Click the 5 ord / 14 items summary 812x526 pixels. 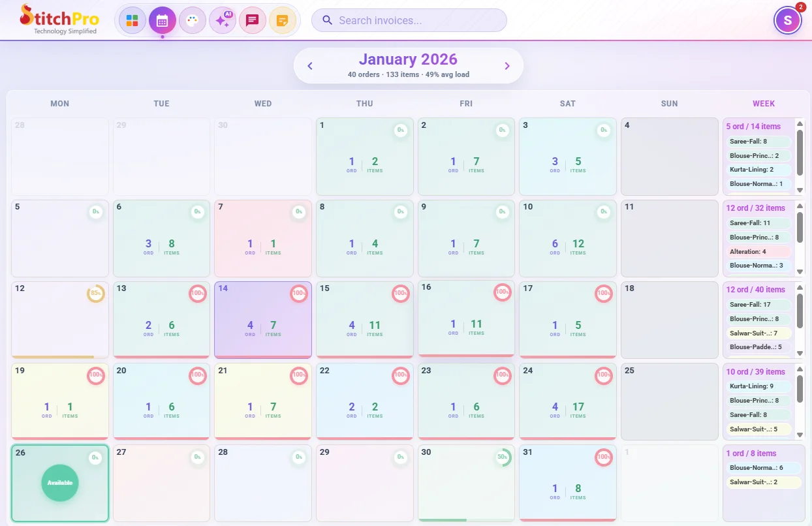click(753, 127)
